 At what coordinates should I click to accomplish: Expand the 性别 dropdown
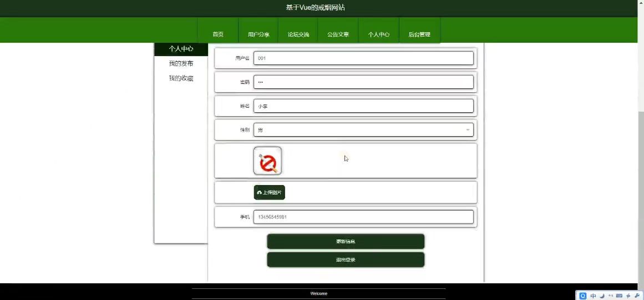(x=363, y=129)
